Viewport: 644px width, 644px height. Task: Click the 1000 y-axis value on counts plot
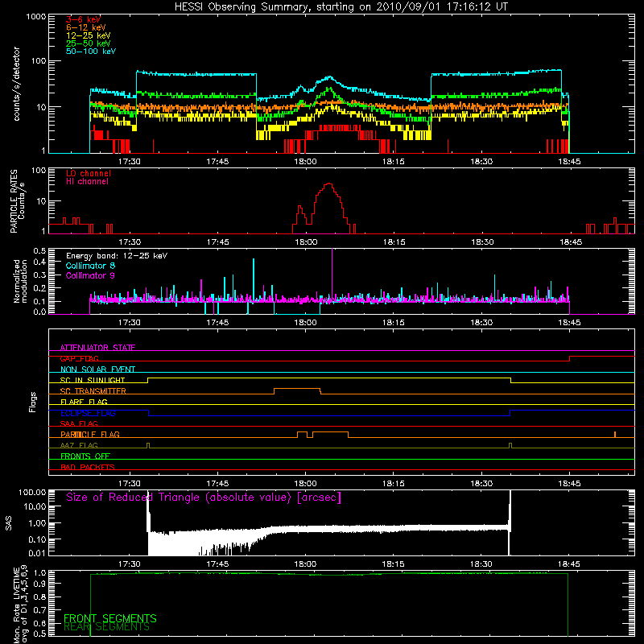coord(36,17)
